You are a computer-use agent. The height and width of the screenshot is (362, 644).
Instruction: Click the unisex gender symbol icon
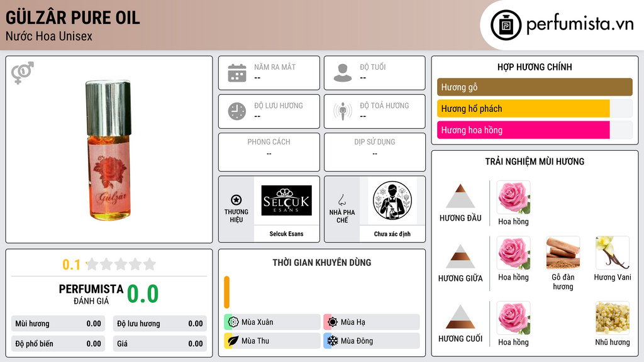click(x=22, y=73)
